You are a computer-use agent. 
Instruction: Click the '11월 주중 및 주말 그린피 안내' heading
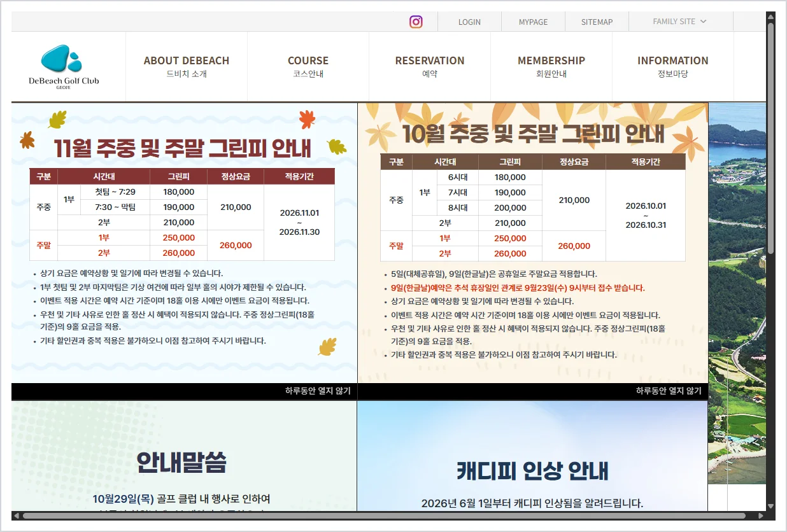183,148
